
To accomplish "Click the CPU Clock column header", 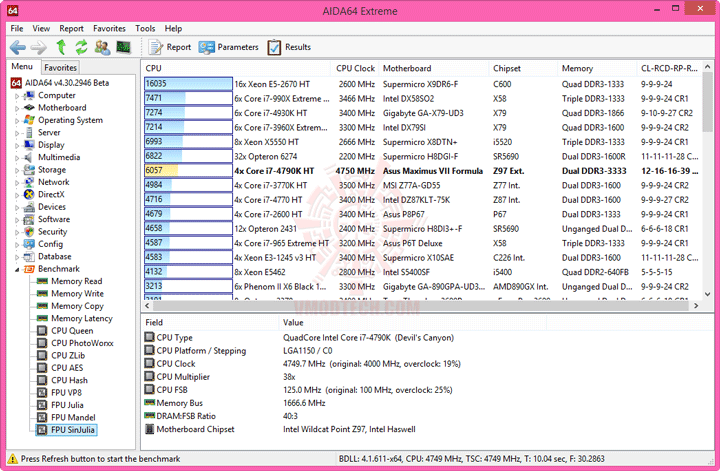I will tap(355, 68).
